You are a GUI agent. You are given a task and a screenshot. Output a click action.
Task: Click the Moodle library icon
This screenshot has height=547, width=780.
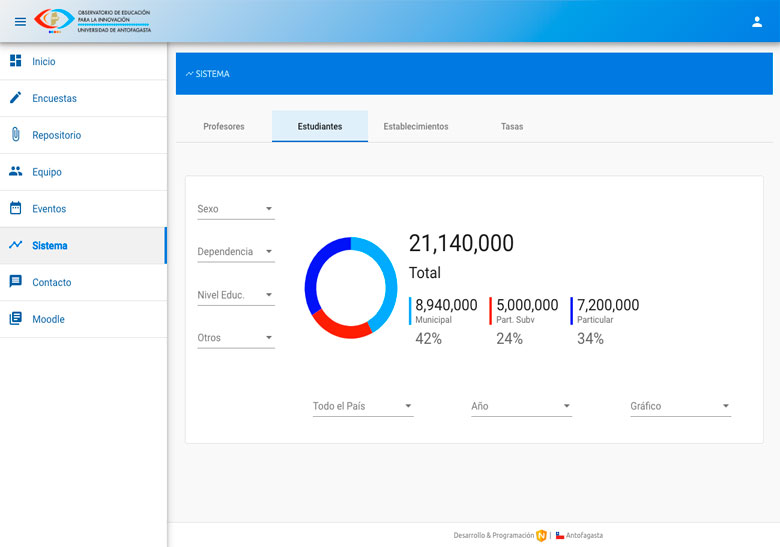click(x=15, y=318)
